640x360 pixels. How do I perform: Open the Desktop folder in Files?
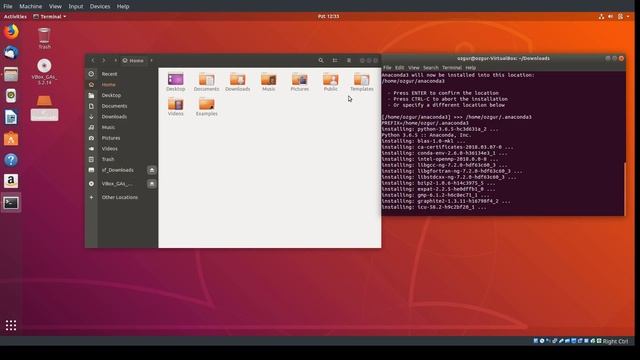click(176, 82)
